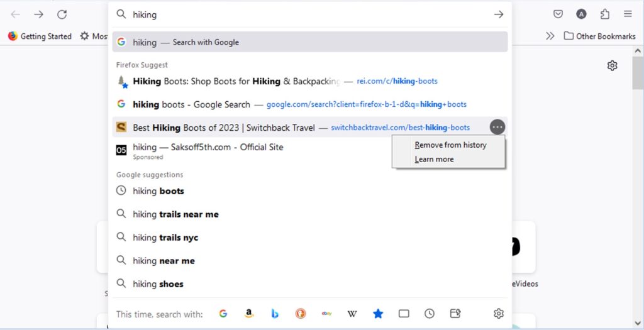Viewport: 644px width, 330px height.
Task: Open the Firefox application hamburger menu
Action: point(628,14)
